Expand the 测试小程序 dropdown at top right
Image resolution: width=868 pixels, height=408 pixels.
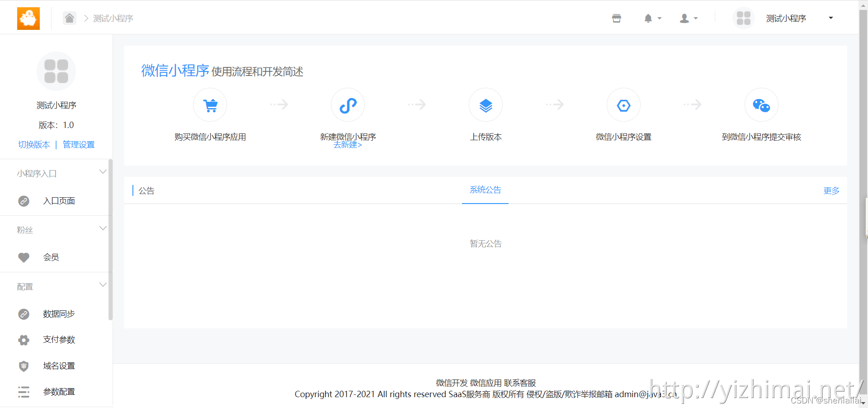pyautogui.click(x=831, y=18)
